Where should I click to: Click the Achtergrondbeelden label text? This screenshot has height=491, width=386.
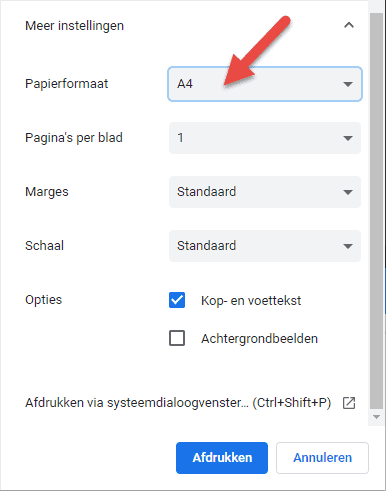(x=259, y=339)
